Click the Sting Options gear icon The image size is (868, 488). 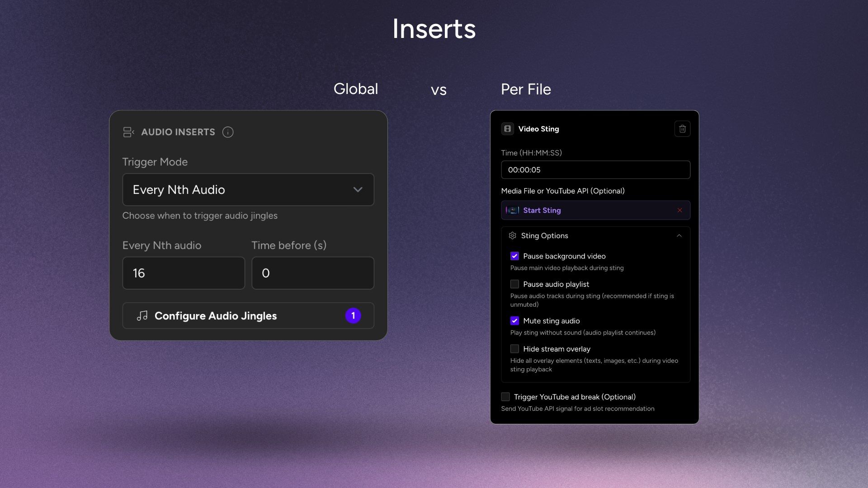512,235
